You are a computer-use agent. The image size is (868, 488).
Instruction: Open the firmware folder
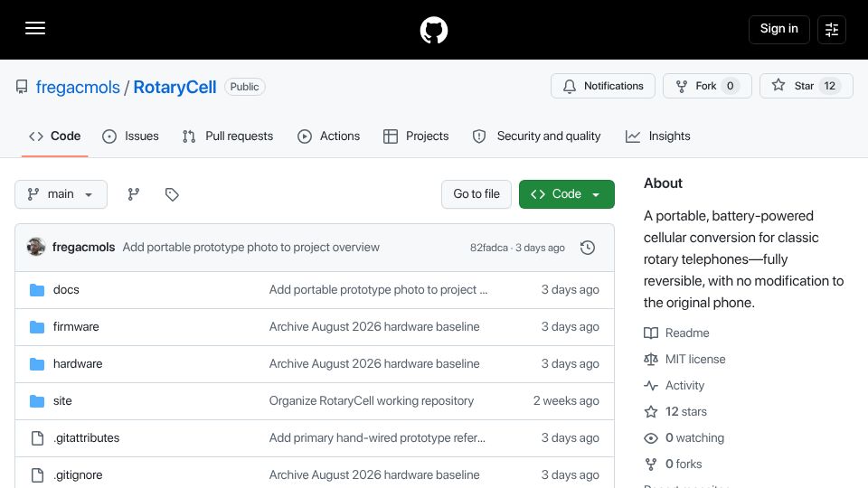click(x=76, y=327)
